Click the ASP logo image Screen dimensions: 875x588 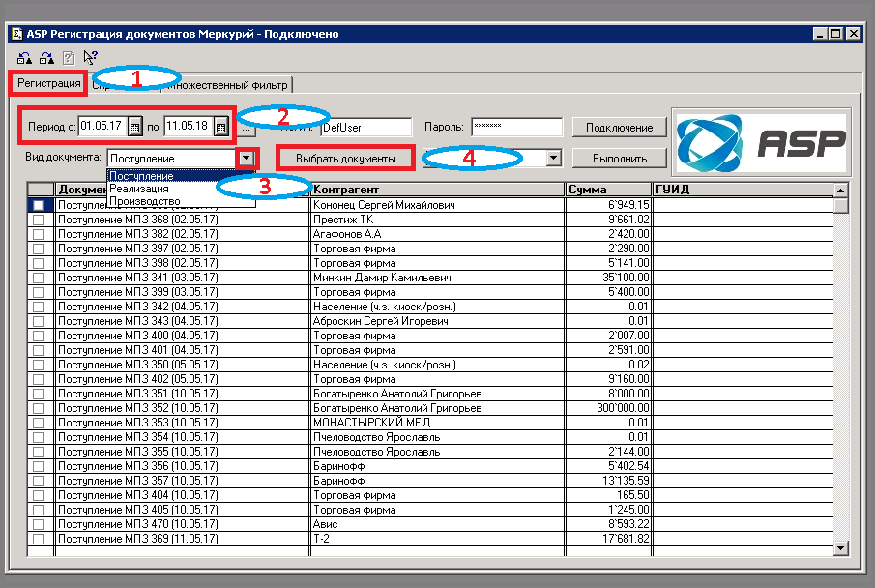[761, 142]
